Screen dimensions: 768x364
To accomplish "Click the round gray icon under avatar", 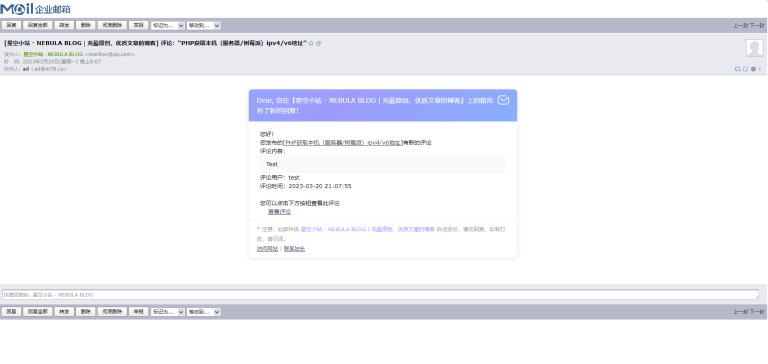I will [x=753, y=69].
